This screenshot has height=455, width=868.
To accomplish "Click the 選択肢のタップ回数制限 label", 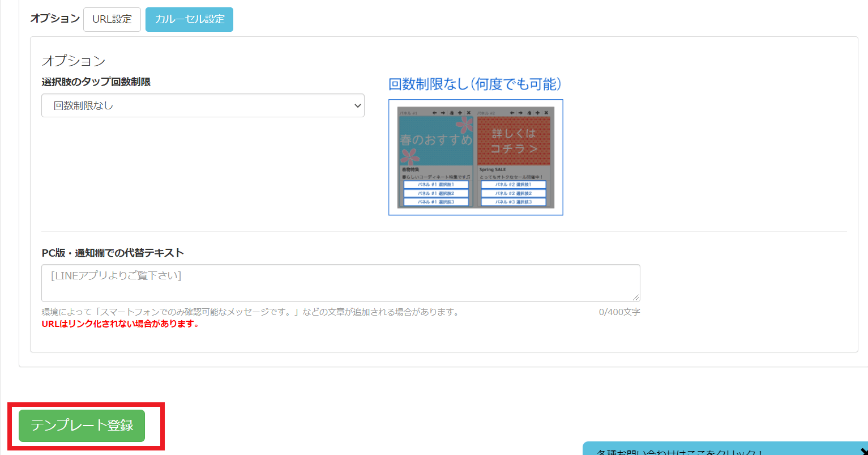I will pyautogui.click(x=96, y=82).
